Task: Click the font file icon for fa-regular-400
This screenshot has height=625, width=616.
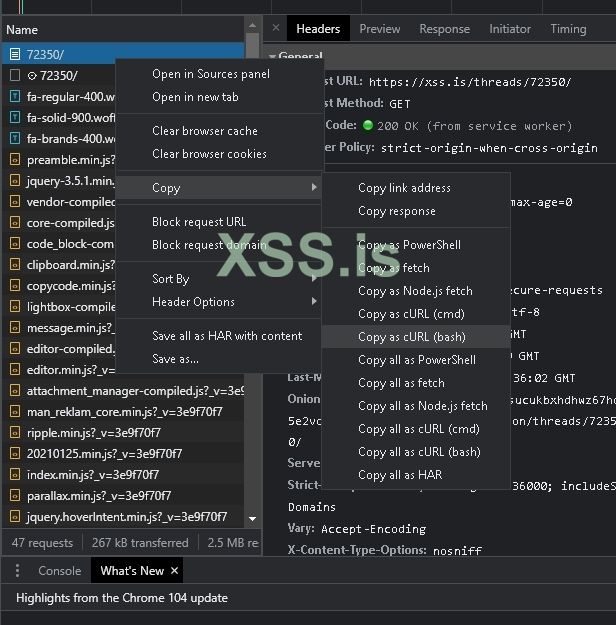Action: 15,97
